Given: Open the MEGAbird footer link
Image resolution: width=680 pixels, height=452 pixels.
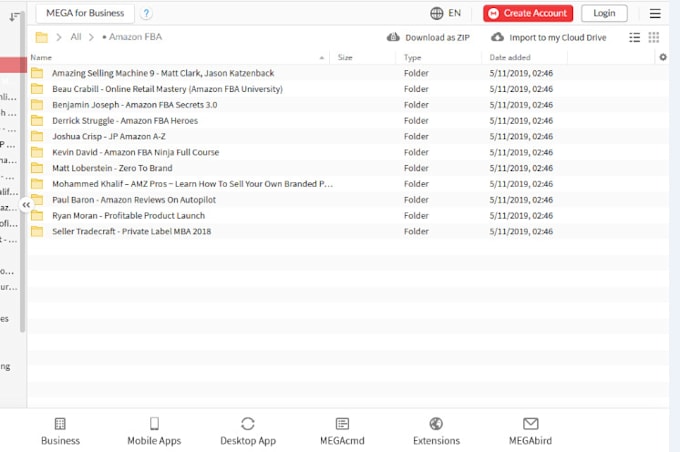Looking at the screenshot, I should [530, 431].
